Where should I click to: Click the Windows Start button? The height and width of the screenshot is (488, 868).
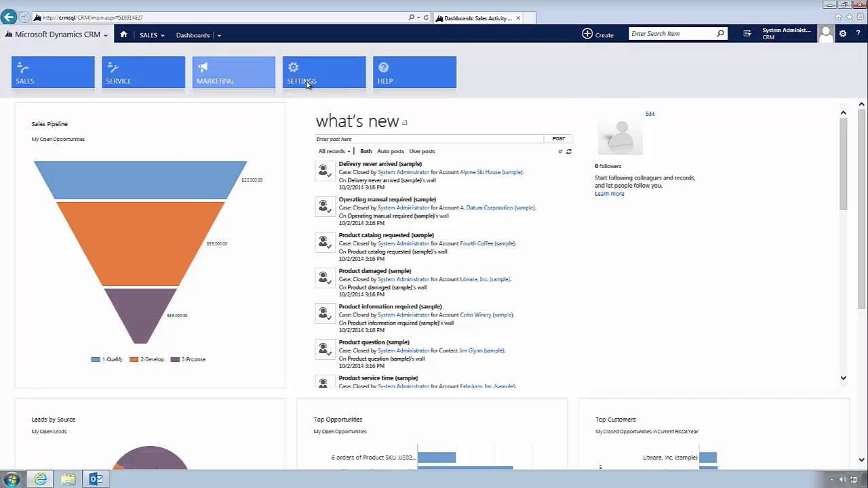coord(12,479)
